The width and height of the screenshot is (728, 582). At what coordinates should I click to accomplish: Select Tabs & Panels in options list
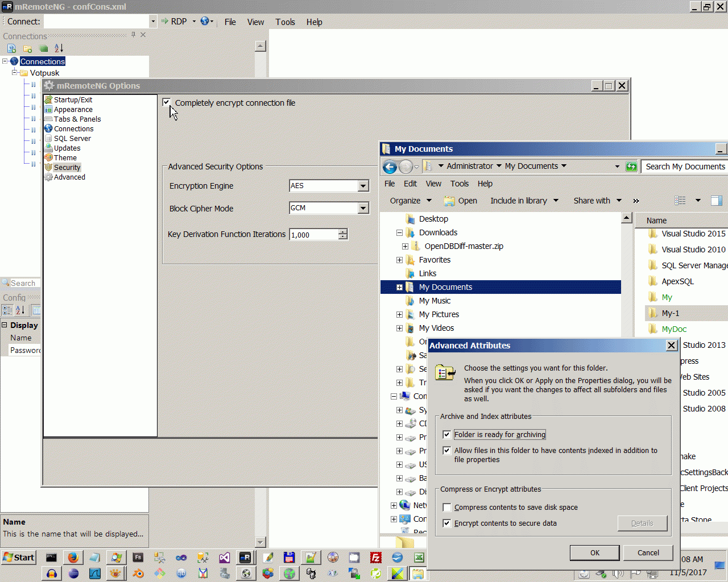77,119
